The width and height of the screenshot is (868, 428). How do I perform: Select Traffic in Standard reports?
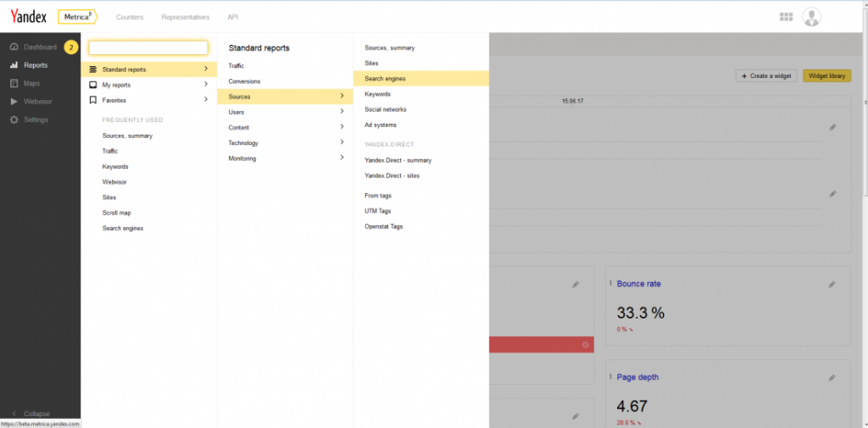pyautogui.click(x=236, y=66)
